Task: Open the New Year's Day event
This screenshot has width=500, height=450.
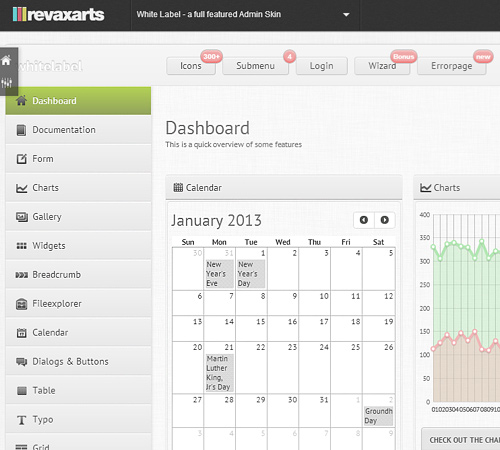Action: click(x=251, y=274)
